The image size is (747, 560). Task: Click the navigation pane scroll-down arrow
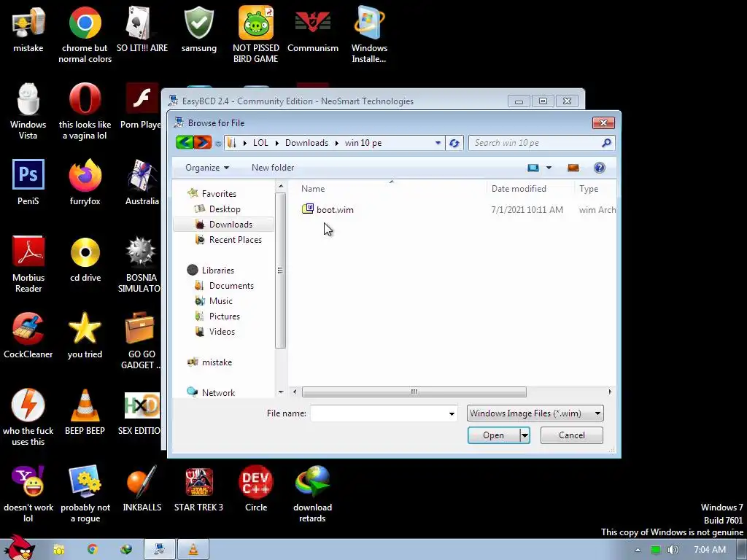click(281, 392)
